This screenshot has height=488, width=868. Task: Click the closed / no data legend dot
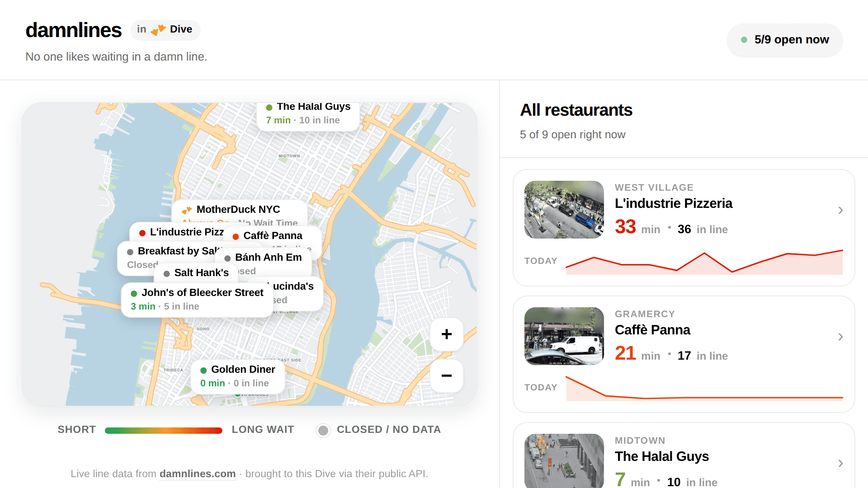323,431
